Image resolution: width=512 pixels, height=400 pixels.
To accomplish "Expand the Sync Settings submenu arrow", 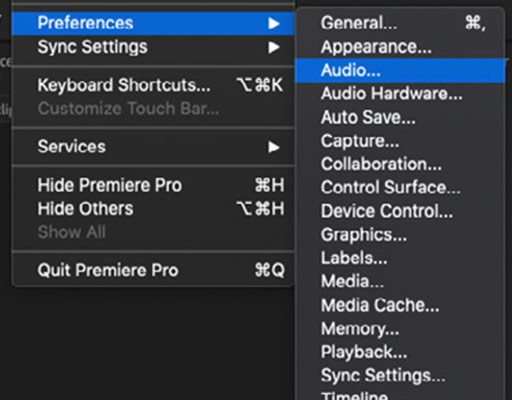I will (x=274, y=47).
